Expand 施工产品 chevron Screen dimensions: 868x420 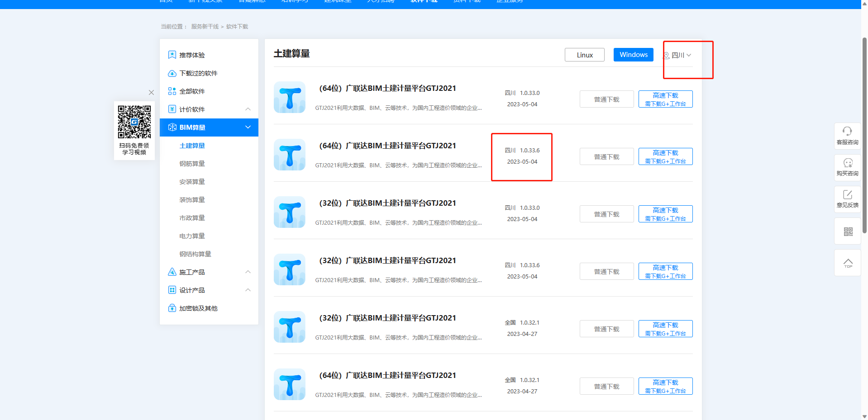tap(248, 272)
